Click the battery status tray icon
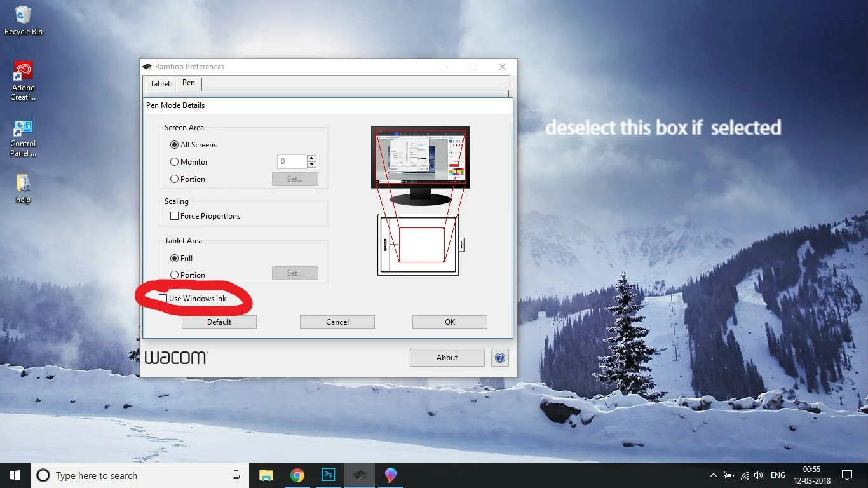Image resolution: width=868 pixels, height=488 pixels. 729,475
